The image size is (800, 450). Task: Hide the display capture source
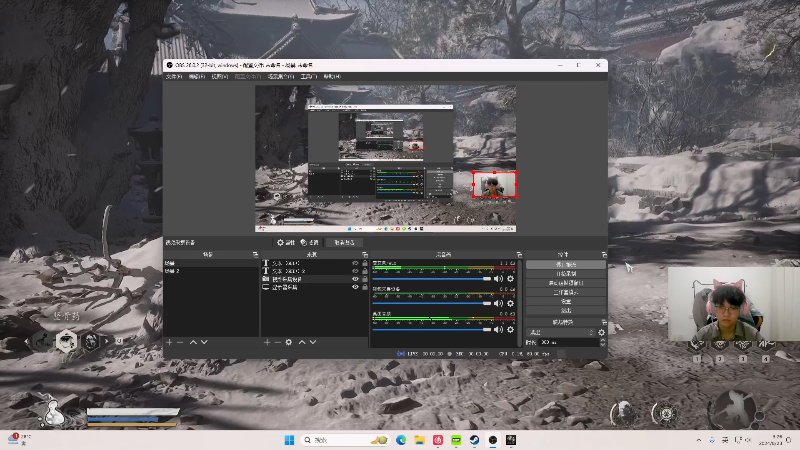point(356,287)
